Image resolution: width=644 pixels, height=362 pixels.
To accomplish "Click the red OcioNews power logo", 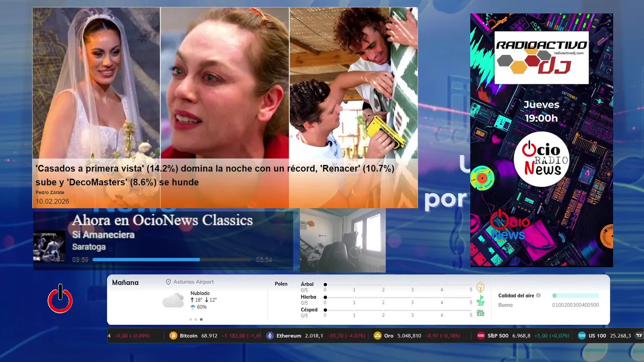I will 60,299.
